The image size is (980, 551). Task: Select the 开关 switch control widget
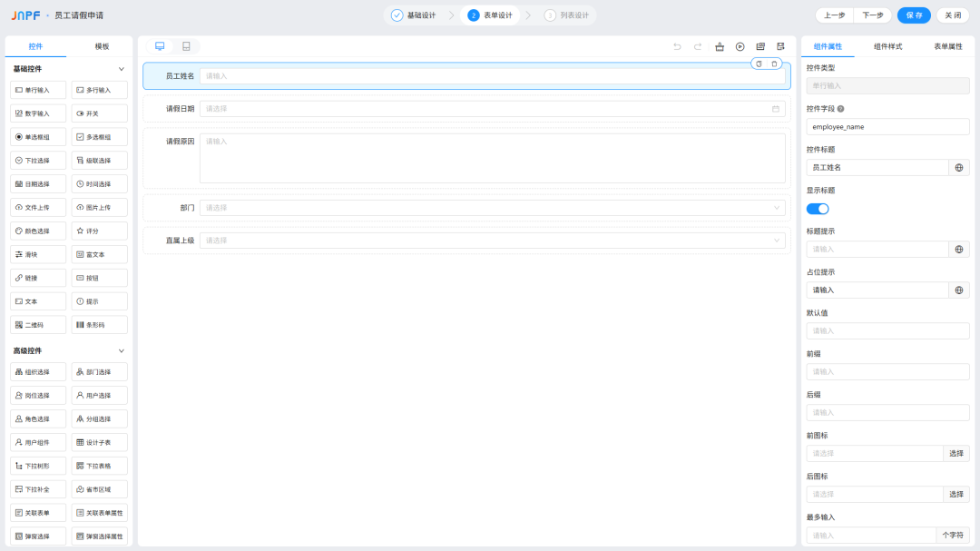coord(100,113)
